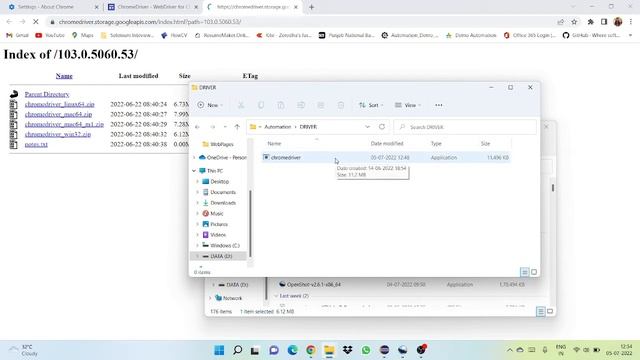This screenshot has width=640, height=360.
Task: Open Office 365 Login bookmark
Action: click(x=529, y=36)
